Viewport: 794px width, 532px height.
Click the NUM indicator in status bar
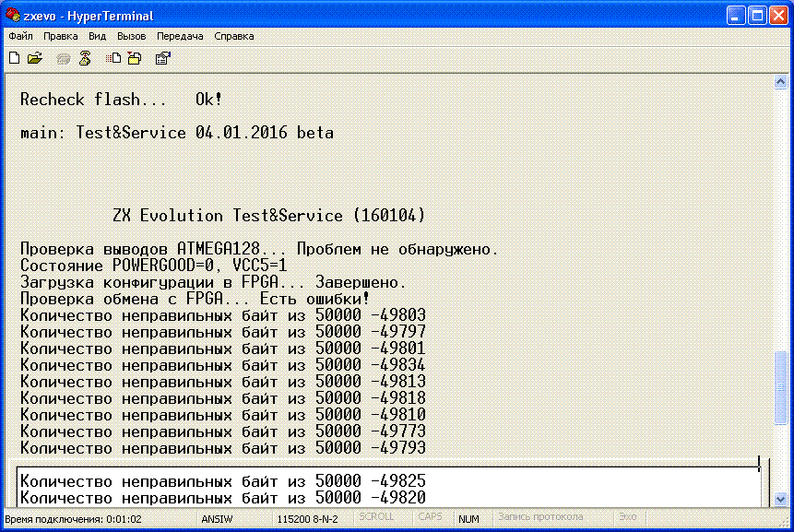(x=468, y=518)
